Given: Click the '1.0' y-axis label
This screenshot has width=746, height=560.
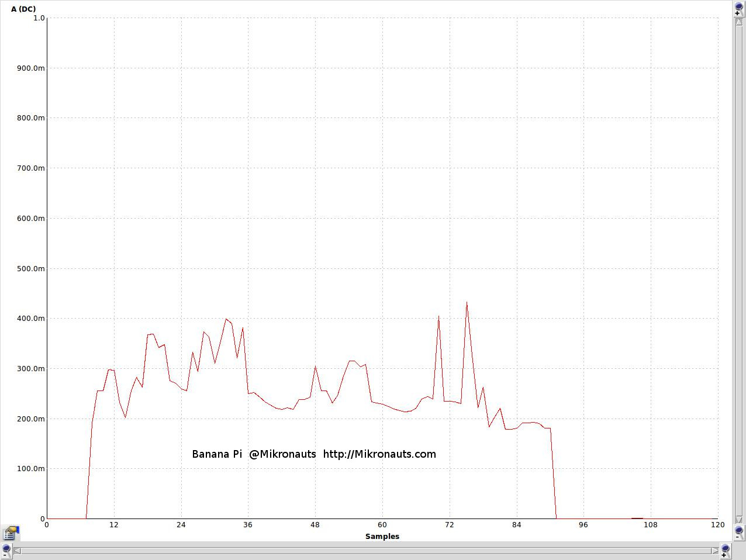Looking at the screenshot, I should [39, 18].
